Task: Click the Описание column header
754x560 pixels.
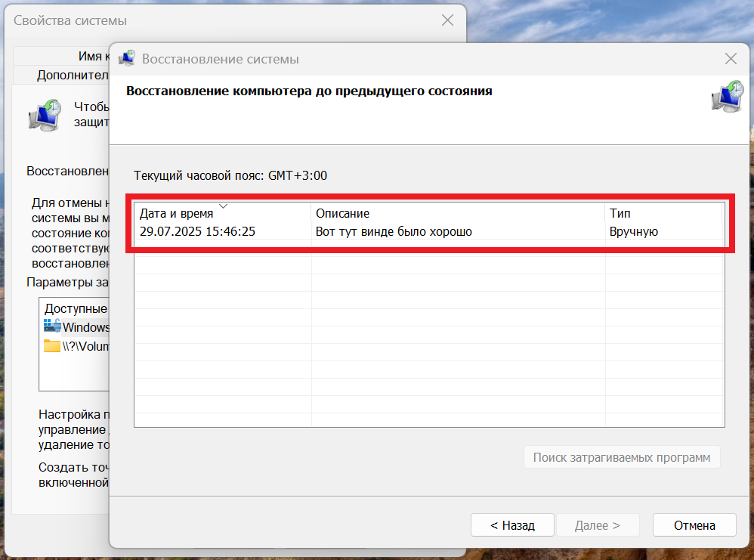Action: (x=458, y=213)
